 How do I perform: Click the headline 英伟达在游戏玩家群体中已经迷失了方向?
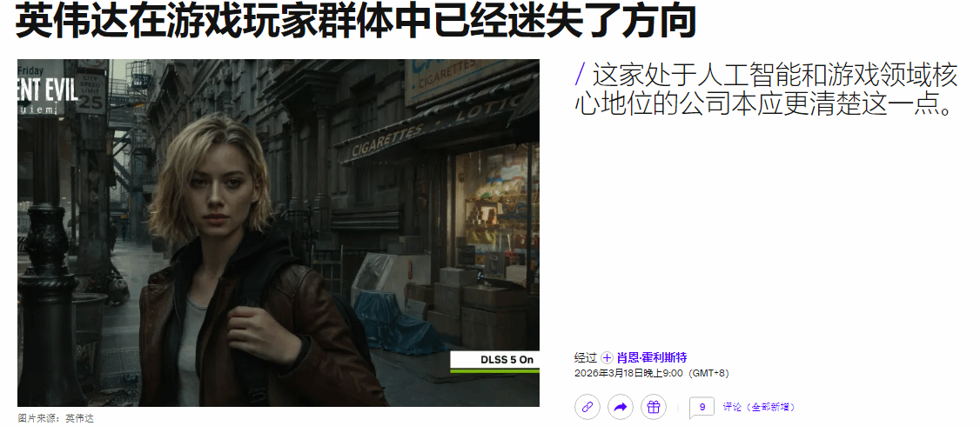point(356,22)
